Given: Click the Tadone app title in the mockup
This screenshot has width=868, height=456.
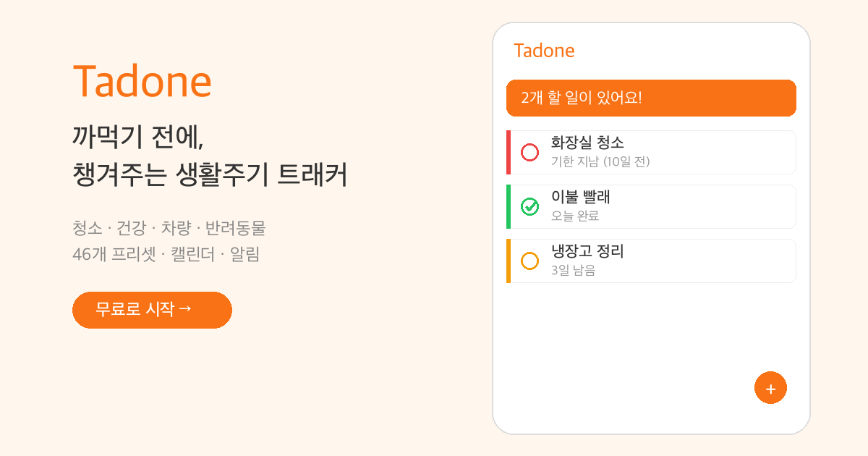Looking at the screenshot, I should 544,51.
